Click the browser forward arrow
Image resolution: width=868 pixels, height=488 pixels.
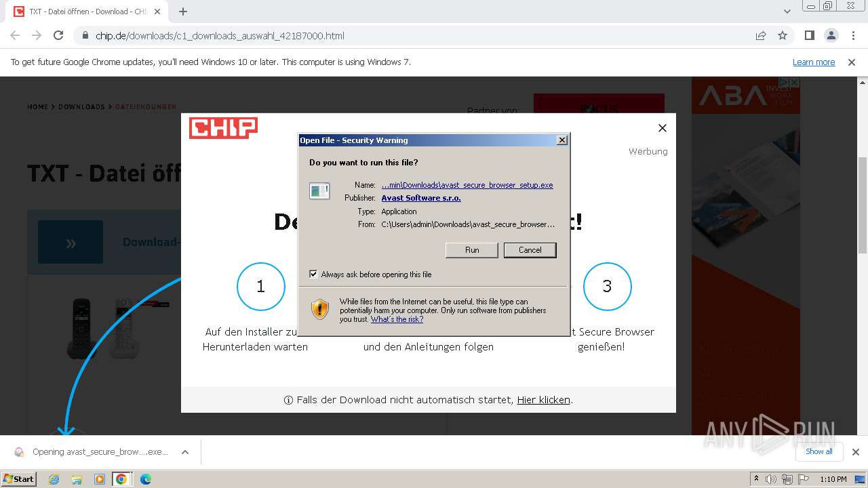click(37, 35)
